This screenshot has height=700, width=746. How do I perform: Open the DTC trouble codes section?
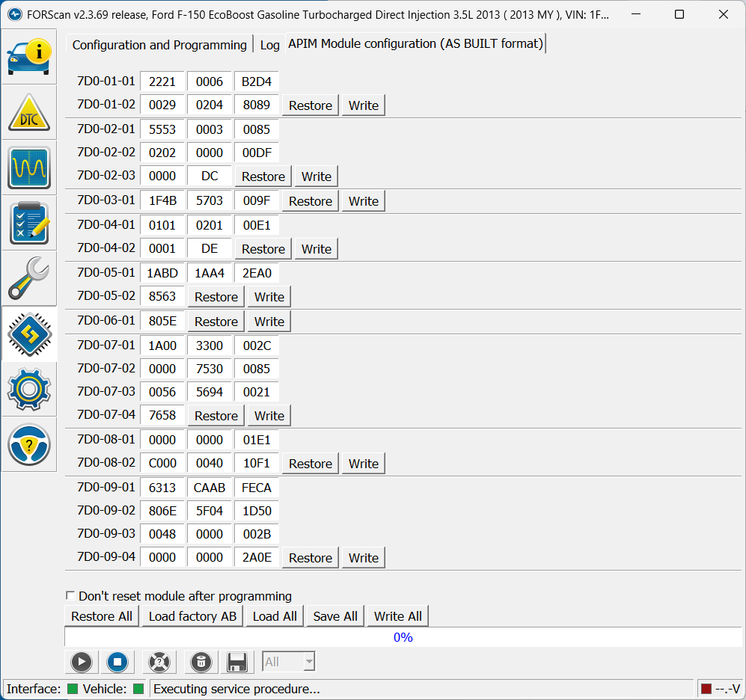tap(29, 112)
